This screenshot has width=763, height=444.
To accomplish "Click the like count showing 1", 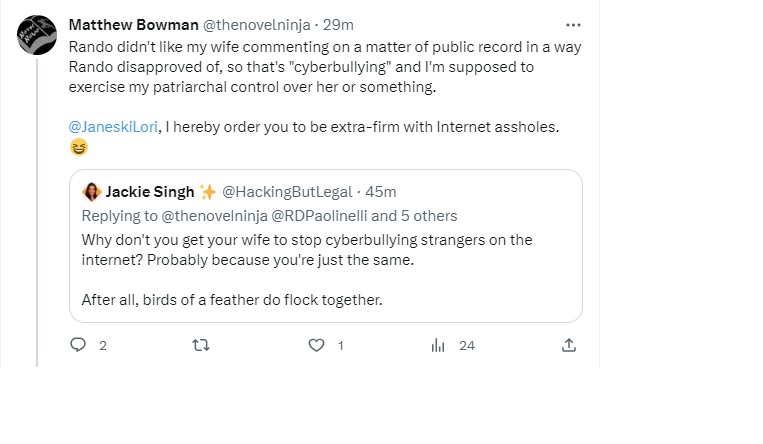I will (341, 346).
